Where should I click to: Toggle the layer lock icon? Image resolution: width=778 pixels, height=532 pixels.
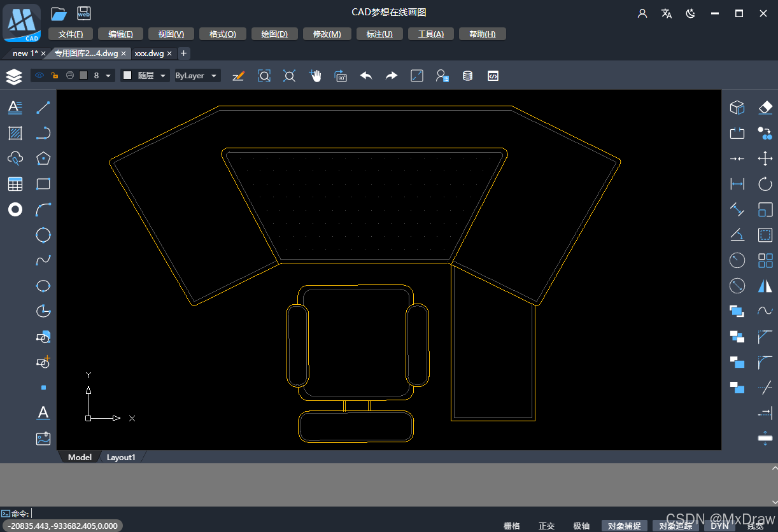coord(55,76)
